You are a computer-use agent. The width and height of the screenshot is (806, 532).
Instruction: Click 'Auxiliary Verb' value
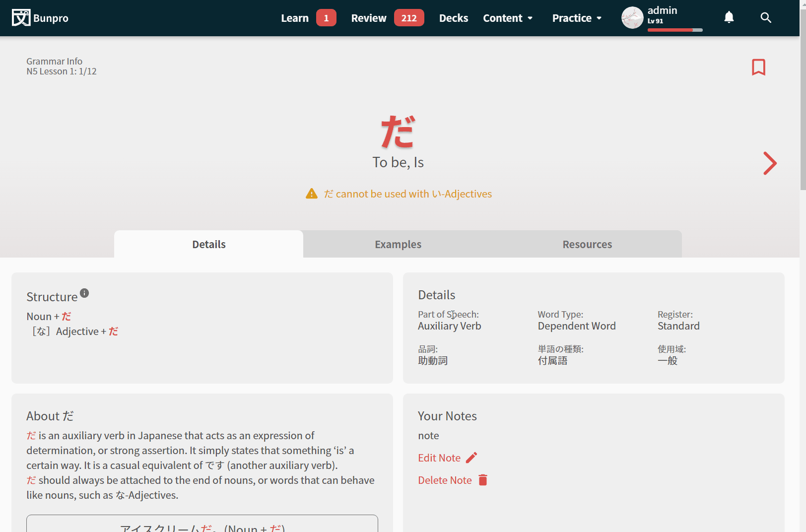[450, 326]
